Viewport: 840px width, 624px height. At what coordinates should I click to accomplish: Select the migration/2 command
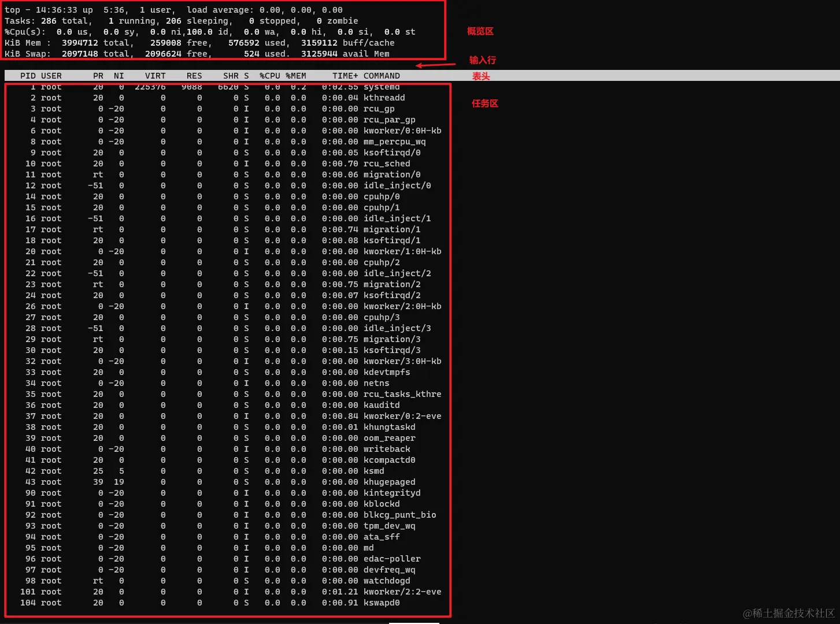(392, 284)
